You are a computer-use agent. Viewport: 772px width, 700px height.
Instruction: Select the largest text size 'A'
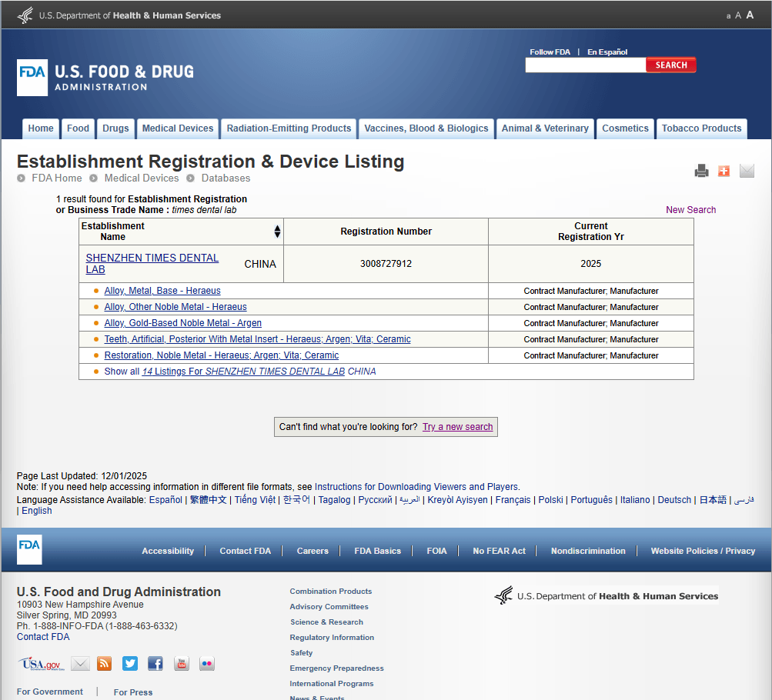point(750,15)
